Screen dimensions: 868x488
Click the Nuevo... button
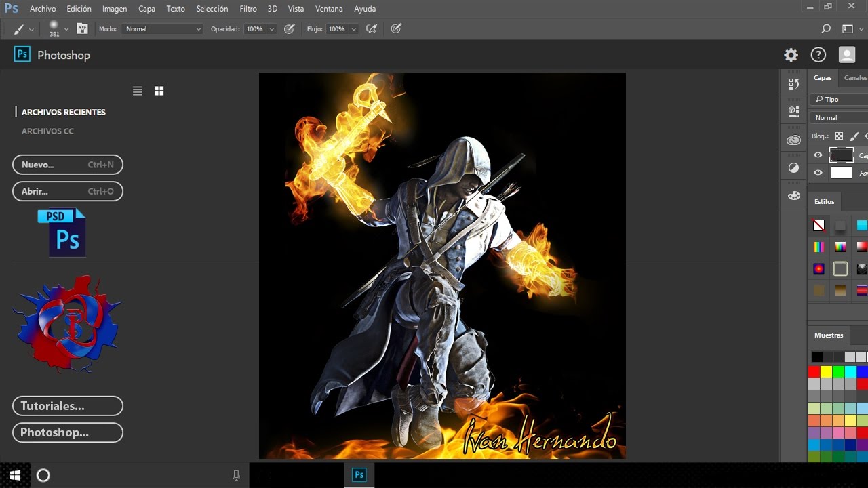pos(68,165)
